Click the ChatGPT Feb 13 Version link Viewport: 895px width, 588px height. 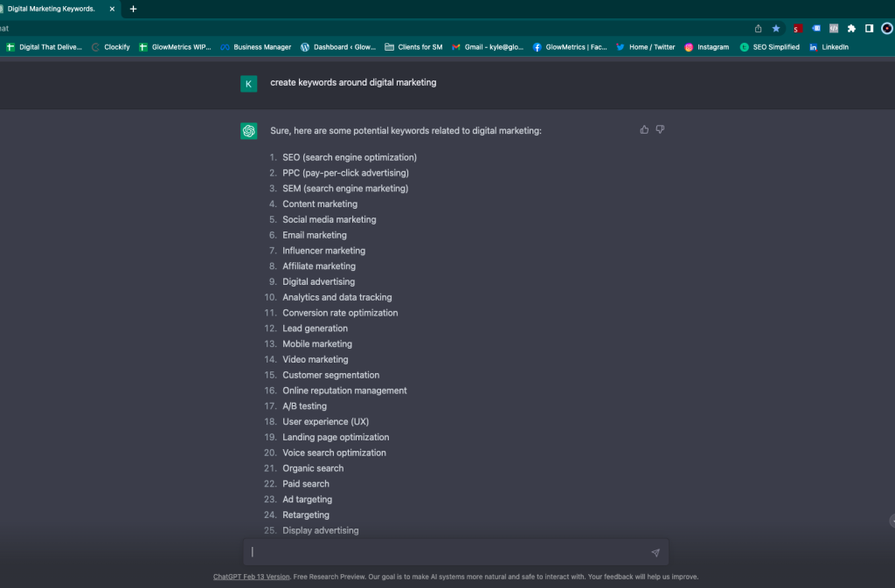(251, 577)
